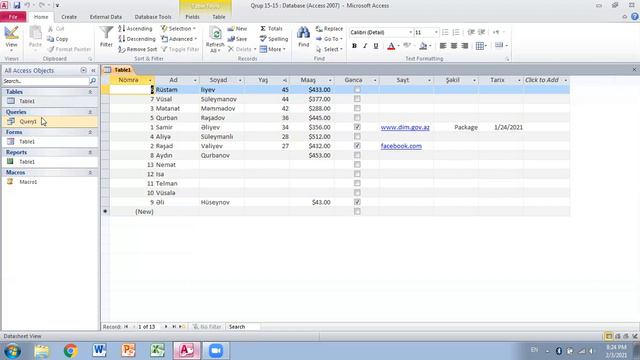Align text left

pyautogui.click(x=443, y=46)
